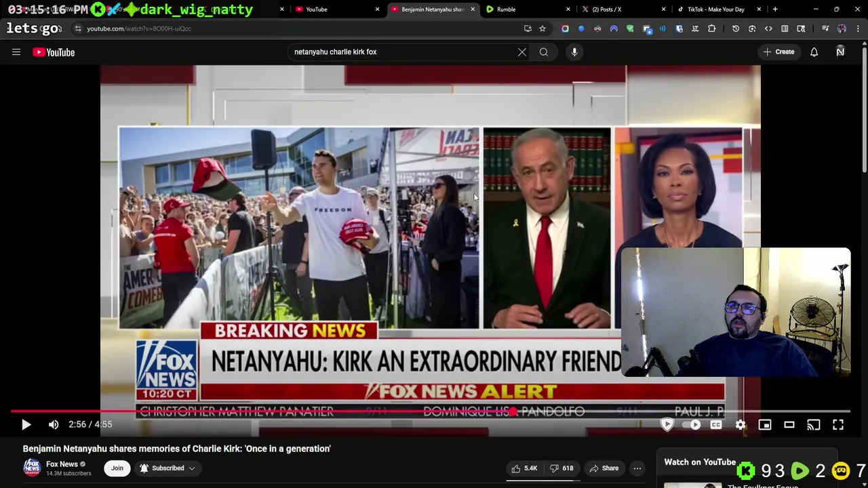Open the YouTube hamburger guide menu
868x488 pixels.
click(16, 52)
